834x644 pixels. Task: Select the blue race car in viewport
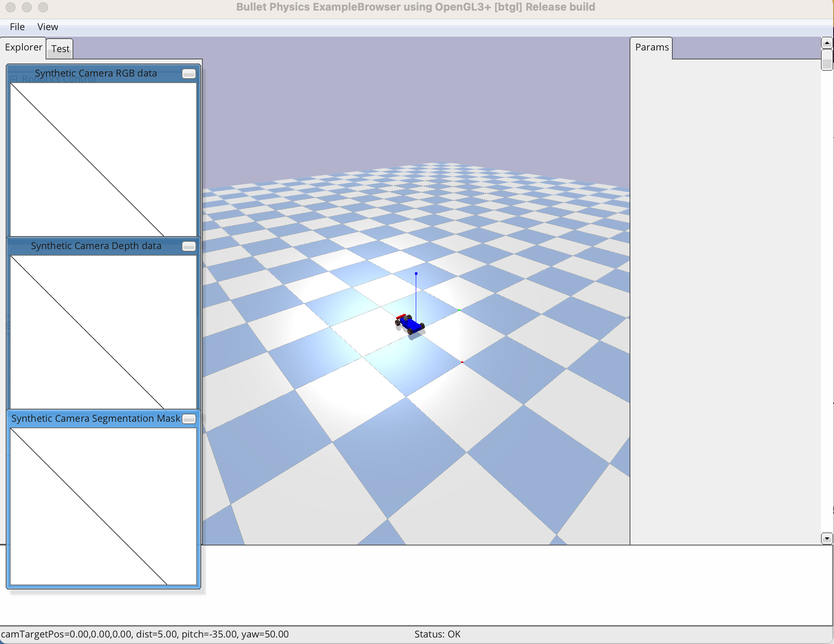coord(410,324)
